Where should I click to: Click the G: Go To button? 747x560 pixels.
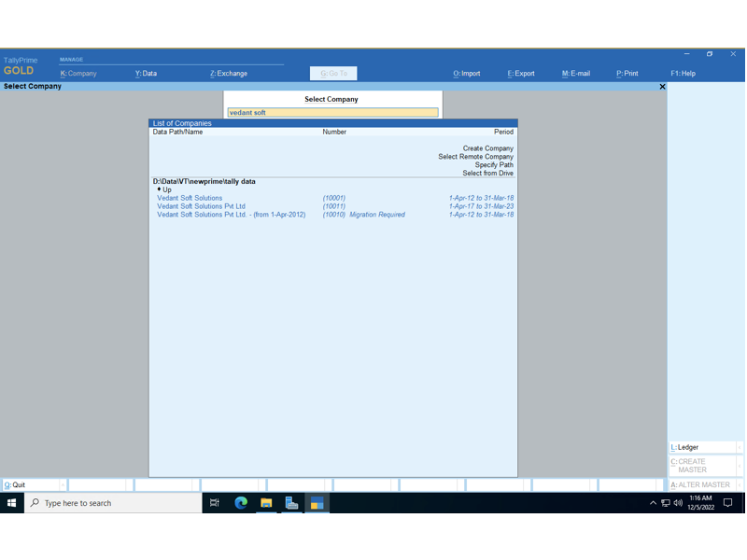[x=333, y=74]
